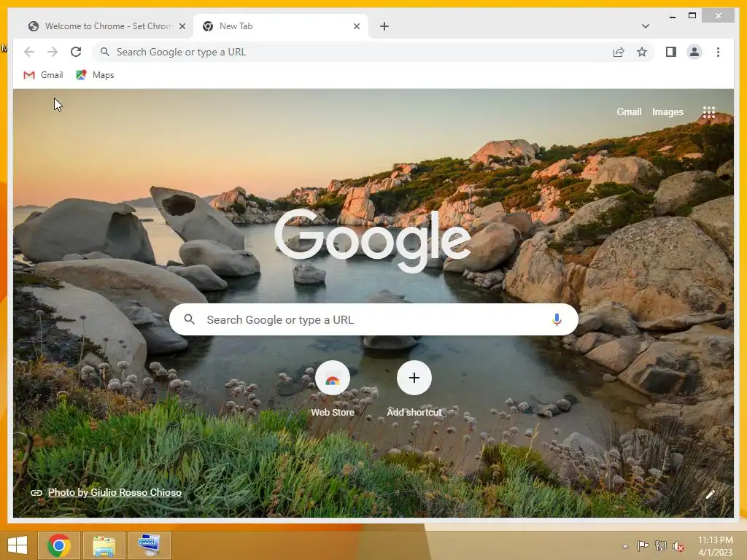Screen dimensions: 747x560
Task: Reload the page
Action: click(76, 52)
